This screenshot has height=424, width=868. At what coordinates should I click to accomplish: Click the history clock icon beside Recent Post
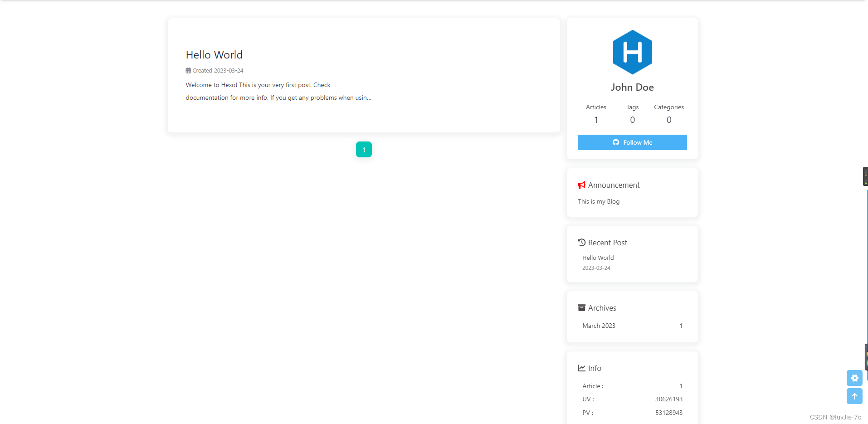pyautogui.click(x=582, y=242)
